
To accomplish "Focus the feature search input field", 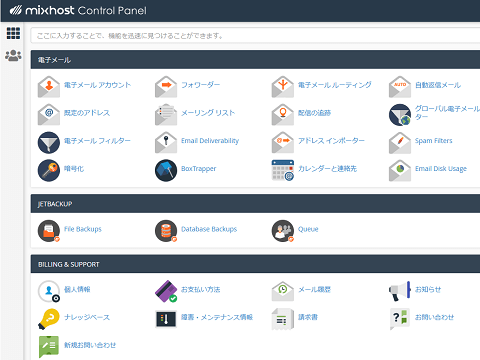I will [255, 36].
